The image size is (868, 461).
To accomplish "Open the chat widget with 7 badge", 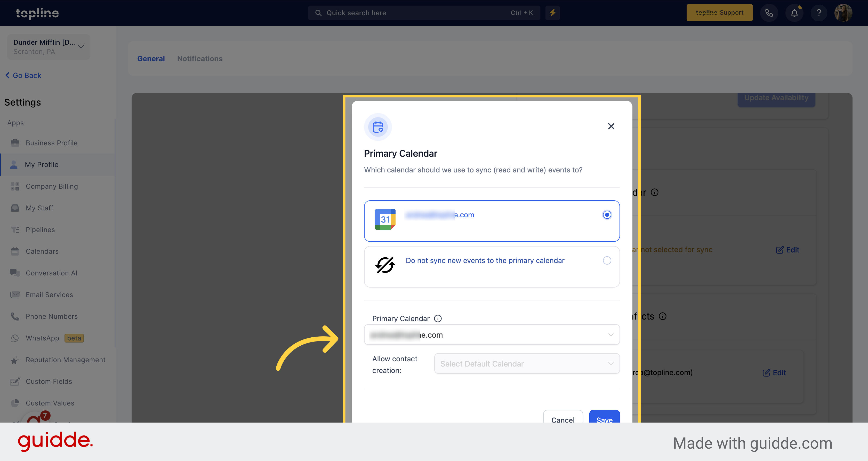I will (x=35, y=417).
